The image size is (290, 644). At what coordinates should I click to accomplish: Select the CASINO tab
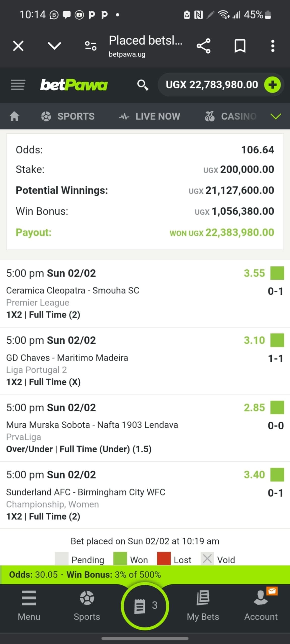tap(231, 116)
